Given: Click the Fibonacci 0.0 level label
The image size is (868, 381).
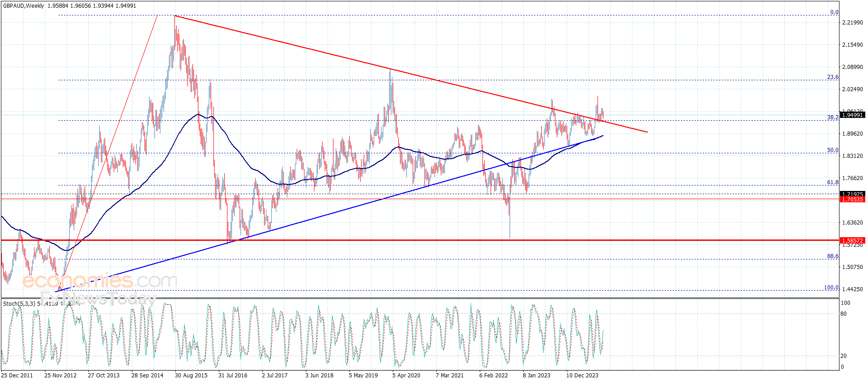Looking at the screenshot, I should pyautogui.click(x=834, y=12).
